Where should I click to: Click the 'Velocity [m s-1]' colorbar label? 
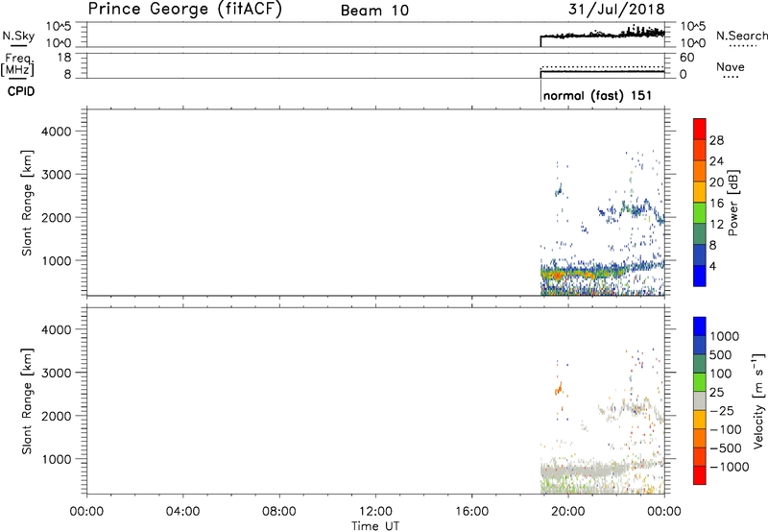coord(758,400)
